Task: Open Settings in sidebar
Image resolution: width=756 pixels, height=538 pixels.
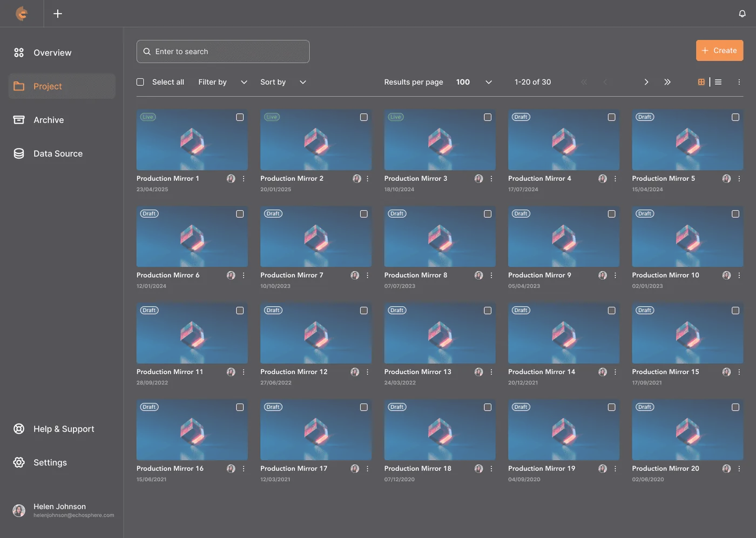Action: click(62, 462)
